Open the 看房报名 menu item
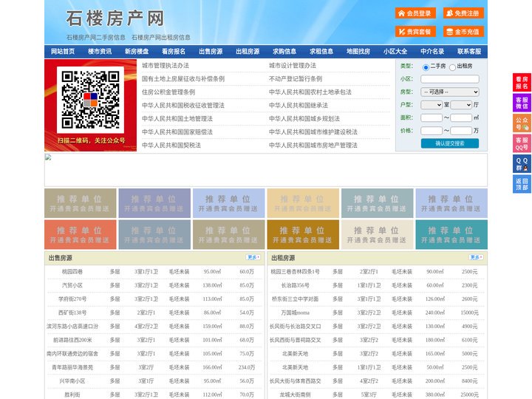This screenshot has height=399, width=532. pos(174,52)
